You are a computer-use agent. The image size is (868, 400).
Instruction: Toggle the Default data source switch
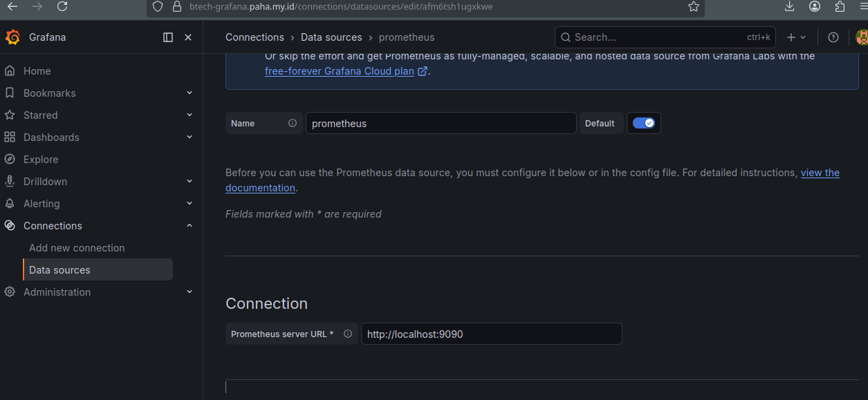[644, 123]
